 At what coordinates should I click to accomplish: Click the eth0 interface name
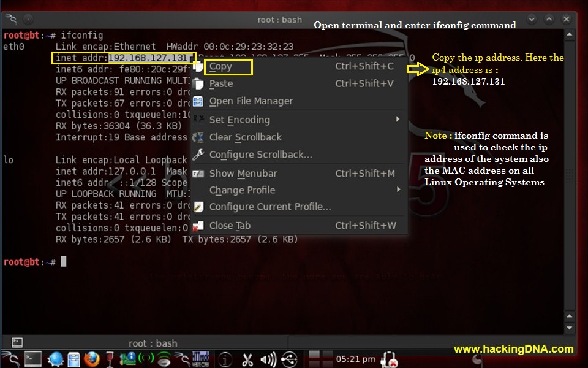14,47
